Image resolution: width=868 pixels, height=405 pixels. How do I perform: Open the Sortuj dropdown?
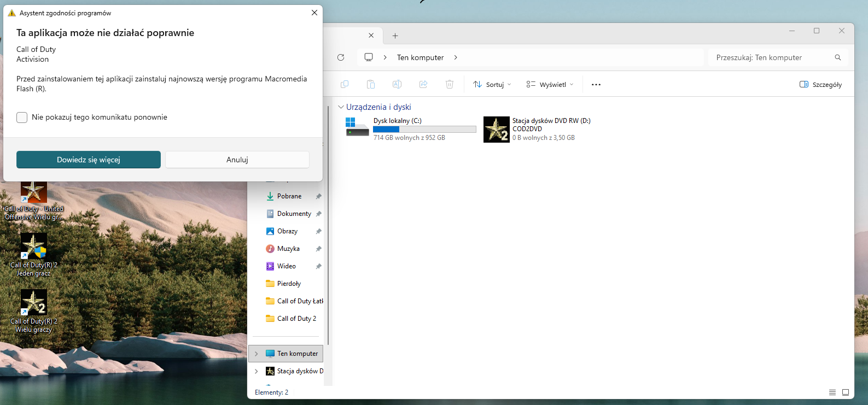point(492,85)
